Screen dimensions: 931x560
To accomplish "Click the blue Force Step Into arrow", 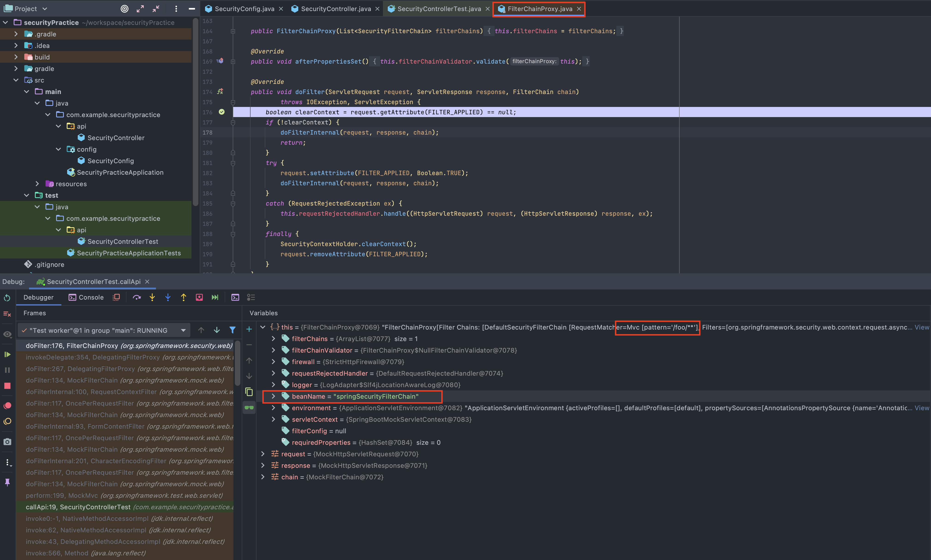I will tap(168, 297).
